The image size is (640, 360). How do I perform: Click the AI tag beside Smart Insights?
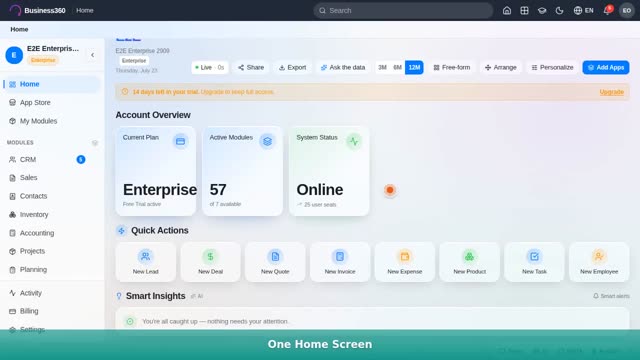(x=197, y=296)
